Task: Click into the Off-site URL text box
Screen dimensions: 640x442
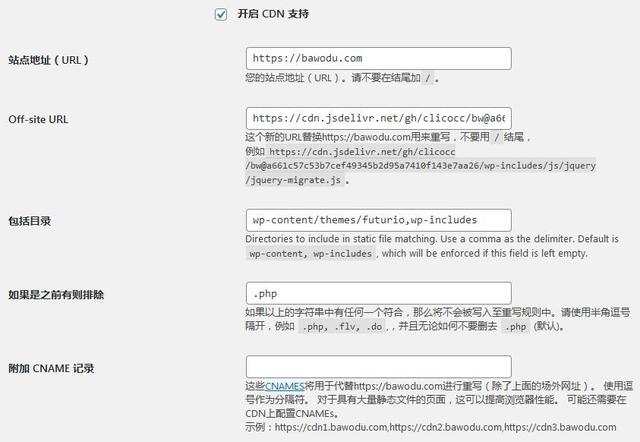Action: (x=378, y=117)
